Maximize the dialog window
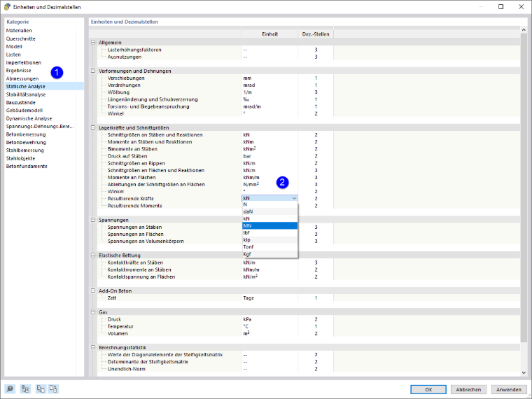 (x=500, y=7)
